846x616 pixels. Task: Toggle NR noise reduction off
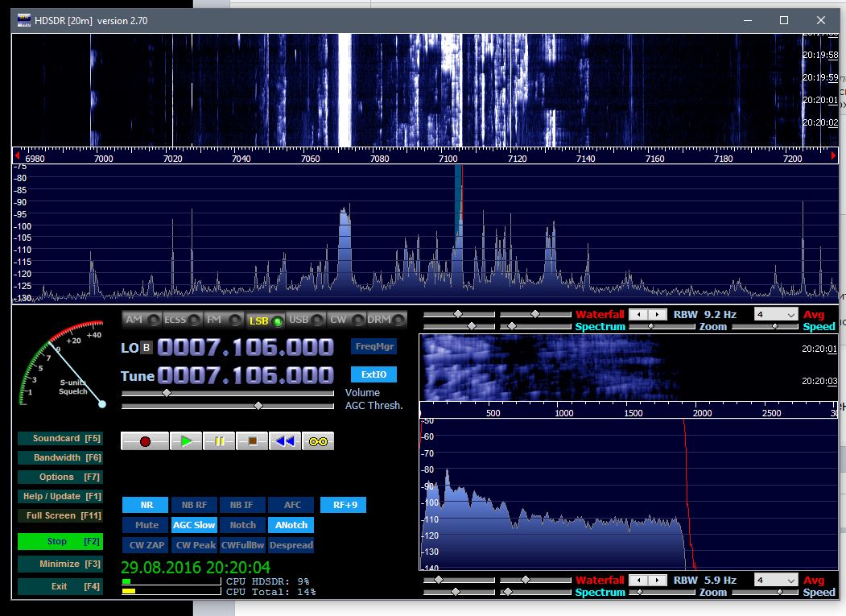click(147, 505)
